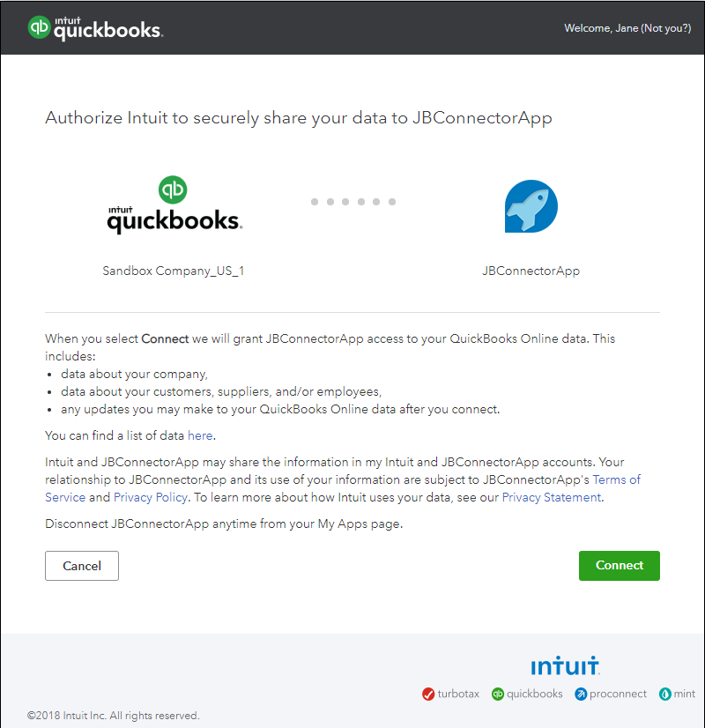Click the Intuit logo in footer
The height and width of the screenshot is (728, 705).
(x=565, y=665)
